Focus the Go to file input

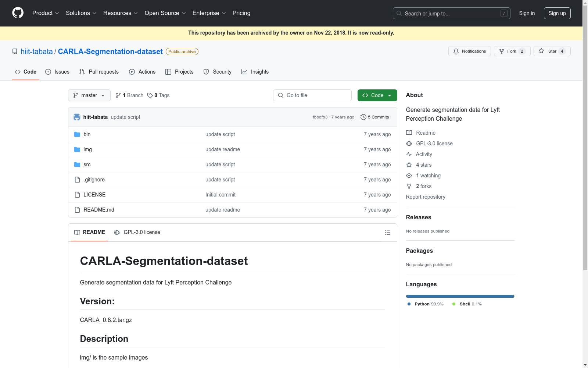tap(312, 95)
